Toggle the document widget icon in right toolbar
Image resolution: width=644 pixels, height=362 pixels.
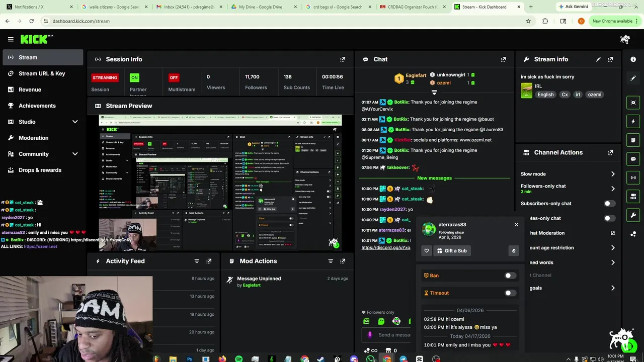click(633, 140)
